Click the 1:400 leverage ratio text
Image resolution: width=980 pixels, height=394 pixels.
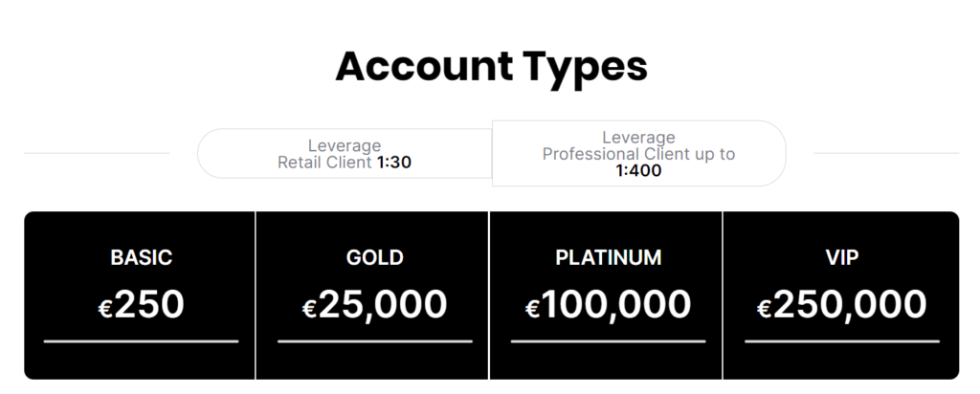click(x=638, y=171)
